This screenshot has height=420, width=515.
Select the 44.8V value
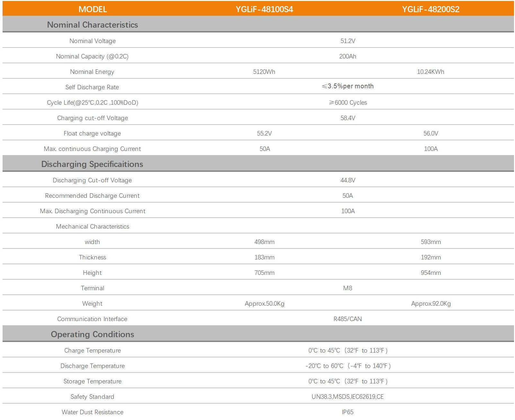(348, 180)
